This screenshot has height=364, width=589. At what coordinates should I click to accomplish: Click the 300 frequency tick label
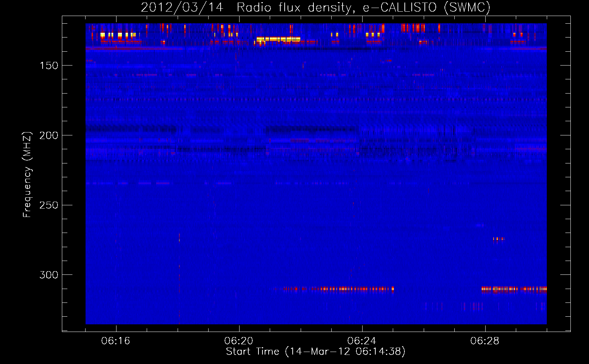point(49,275)
